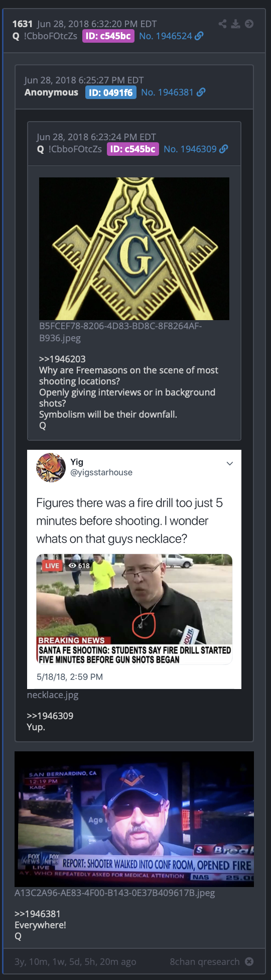Click the download icon in post header

tap(235, 24)
